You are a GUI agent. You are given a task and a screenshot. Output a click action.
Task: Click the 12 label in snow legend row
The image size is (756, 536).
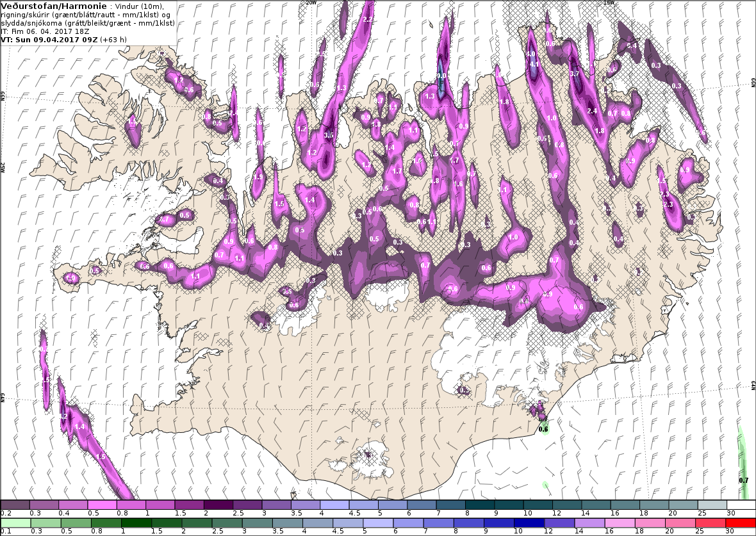pyautogui.click(x=556, y=514)
